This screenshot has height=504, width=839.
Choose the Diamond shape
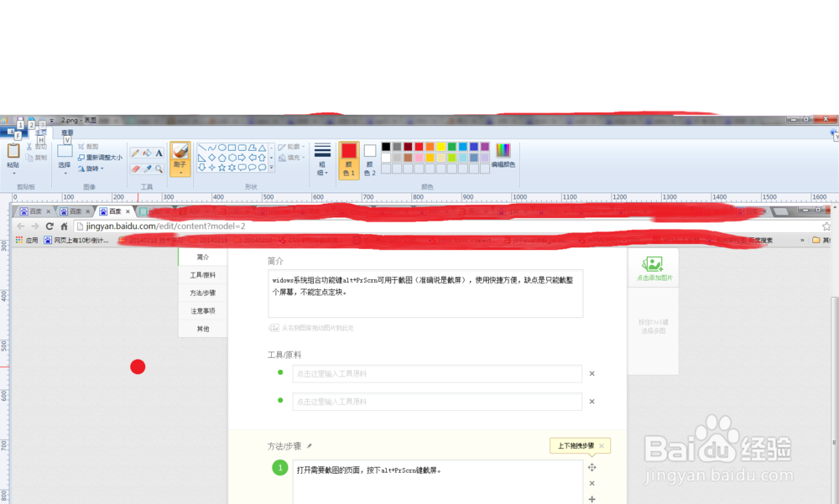click(x=212, y=158)
